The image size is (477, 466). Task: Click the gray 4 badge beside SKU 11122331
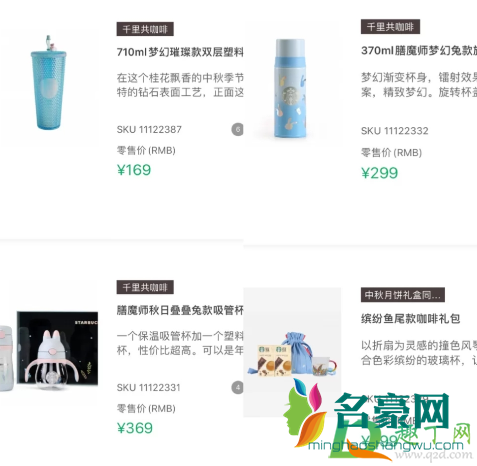tap(237, 388)
